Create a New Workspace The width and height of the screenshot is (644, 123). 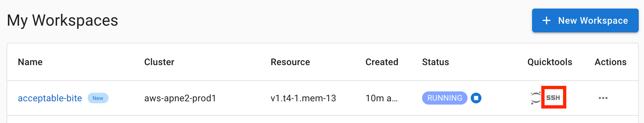(x=585, y=20)
